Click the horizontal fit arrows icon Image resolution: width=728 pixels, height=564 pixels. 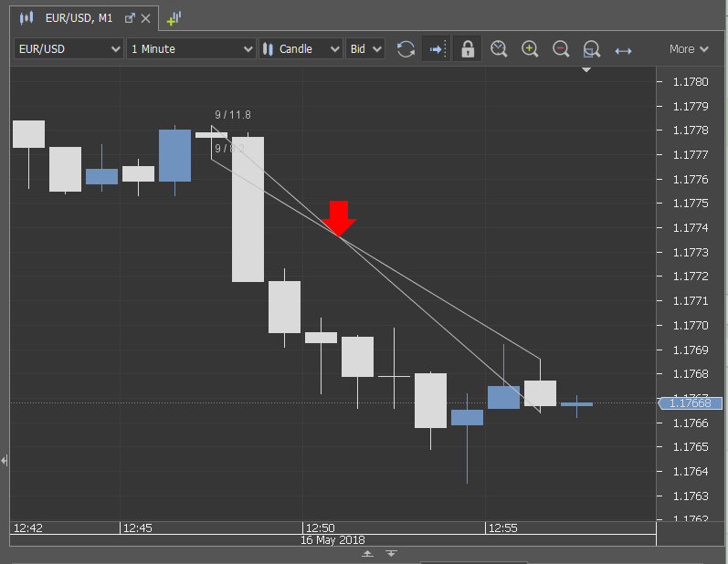point(623,50)
